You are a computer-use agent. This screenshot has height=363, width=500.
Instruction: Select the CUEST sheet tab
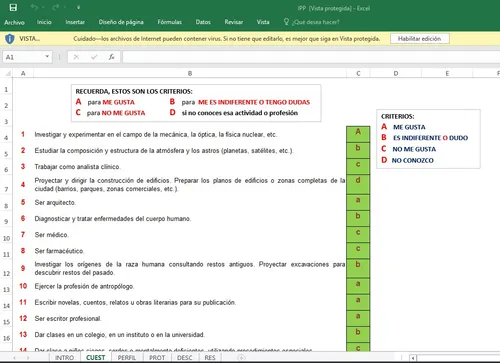pos(96,358)
